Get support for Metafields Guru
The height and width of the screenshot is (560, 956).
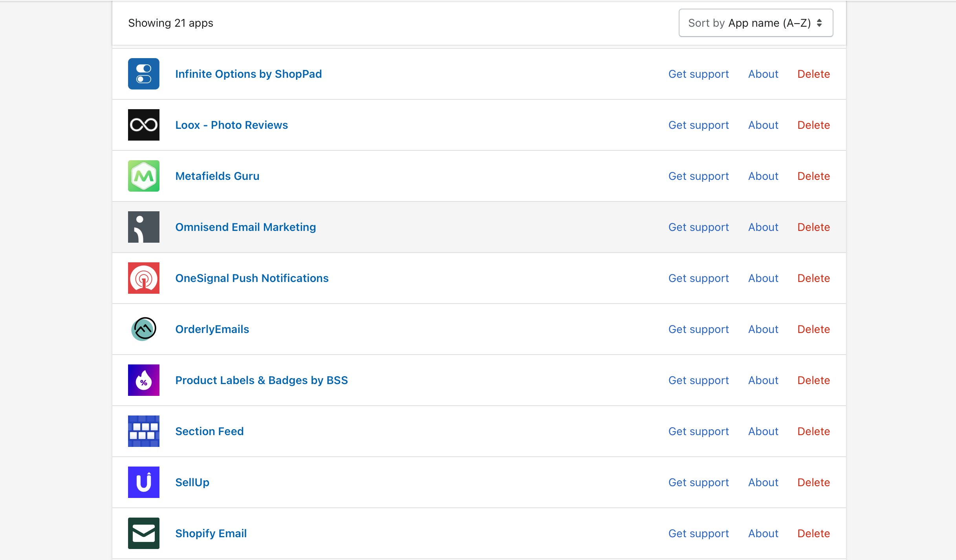[699, 176]
